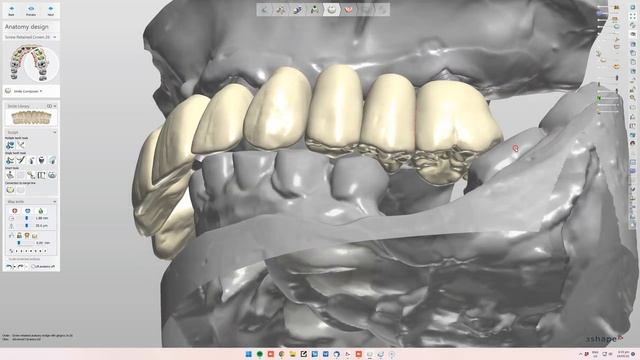Screen dimensions: 640x360
Task: Select blue remove-material wax knife mode
Action: click(28, 211)
